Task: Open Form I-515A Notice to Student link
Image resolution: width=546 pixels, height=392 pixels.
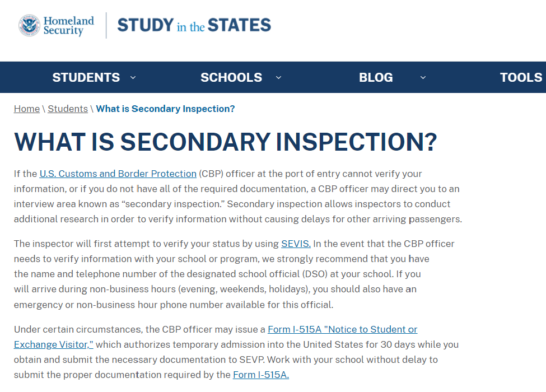Action: (x=343, y=329)
